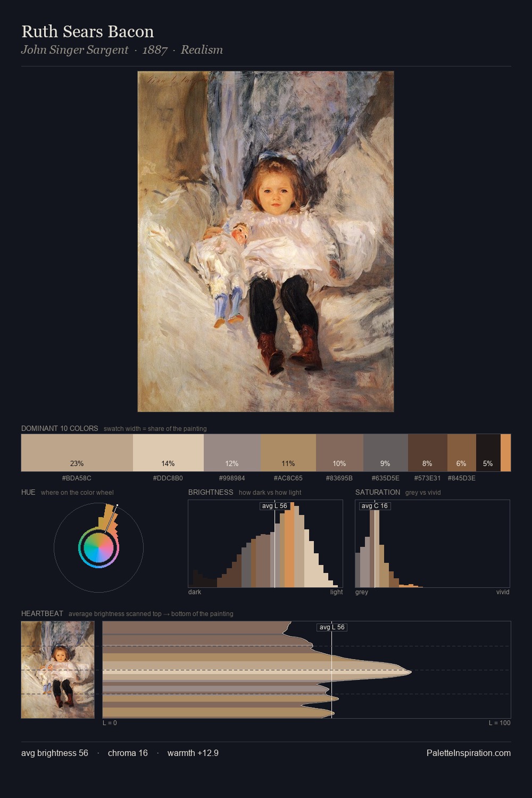Click the "swatch width = share of the painting" caption
Viewport: 532px width, 798px height.
tap(155, 429)
